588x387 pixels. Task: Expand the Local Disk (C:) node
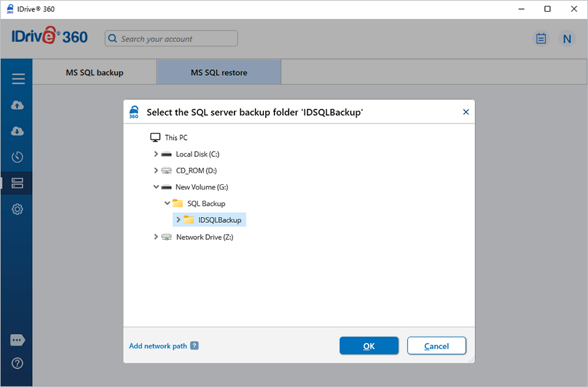[x=156, y=154]
